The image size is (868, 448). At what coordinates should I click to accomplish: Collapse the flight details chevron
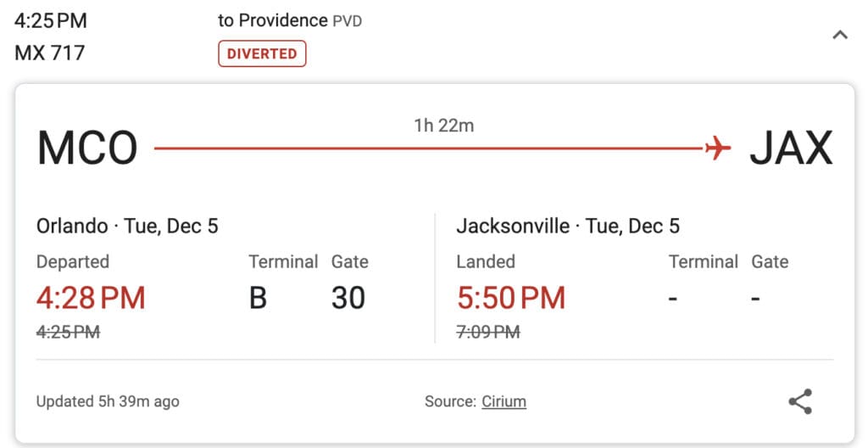tap(840, 36)
